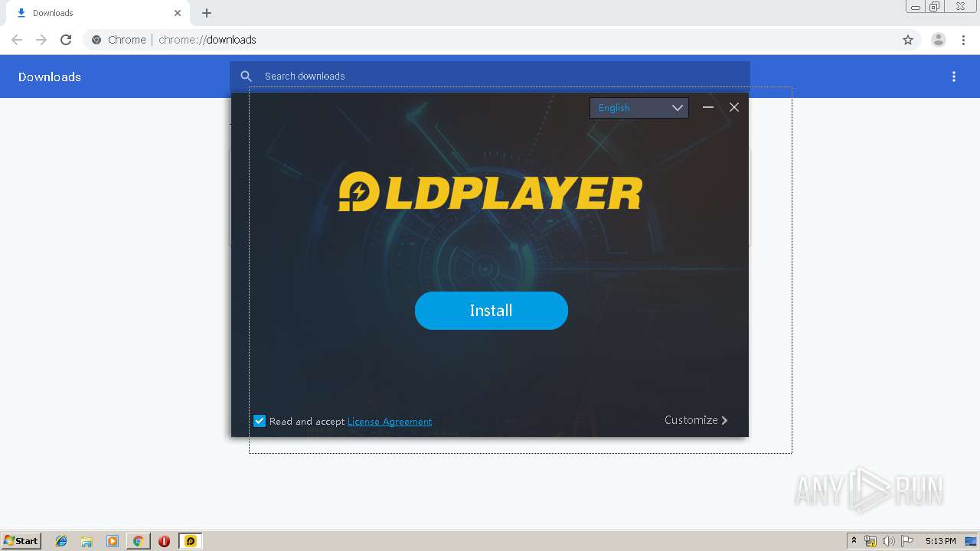Viewport: 980px width, 551px height.
Task: Select the LDPlayer installer taskbar button
Action: [x=191, y=541]
